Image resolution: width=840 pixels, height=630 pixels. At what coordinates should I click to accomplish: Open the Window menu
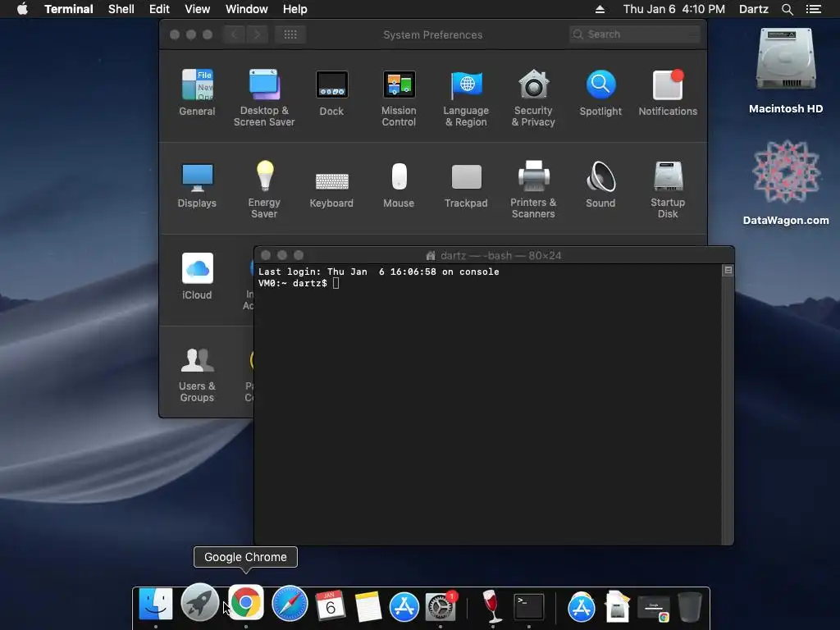(x=246, y=9)
